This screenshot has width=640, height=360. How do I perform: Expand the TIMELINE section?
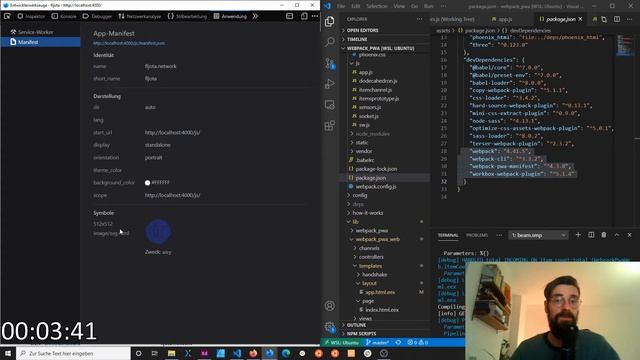384,40
